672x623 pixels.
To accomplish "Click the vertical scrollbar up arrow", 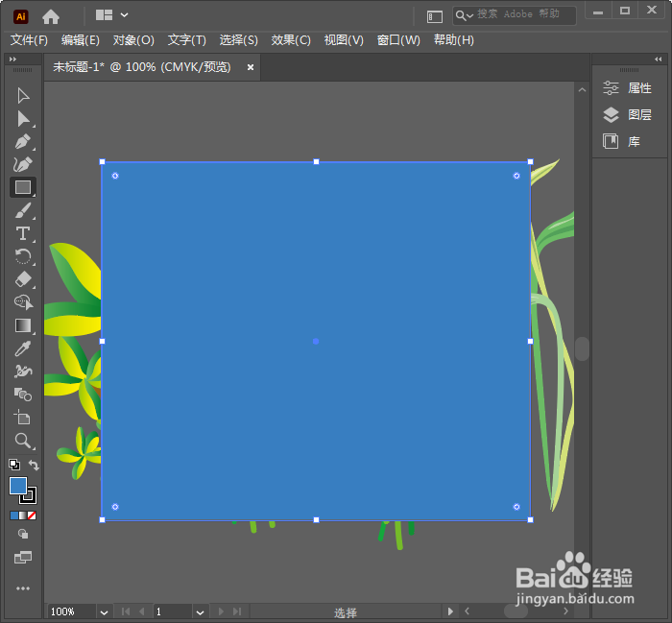I will pyautogui.click(x=582, y=89).
